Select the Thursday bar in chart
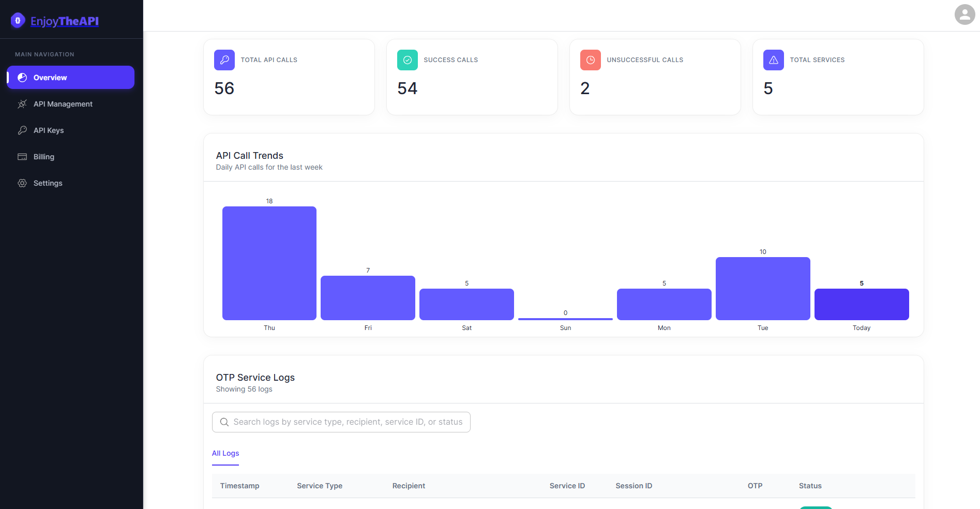The width and height of the screenshot is (980, 509). [x=269, y=263]
